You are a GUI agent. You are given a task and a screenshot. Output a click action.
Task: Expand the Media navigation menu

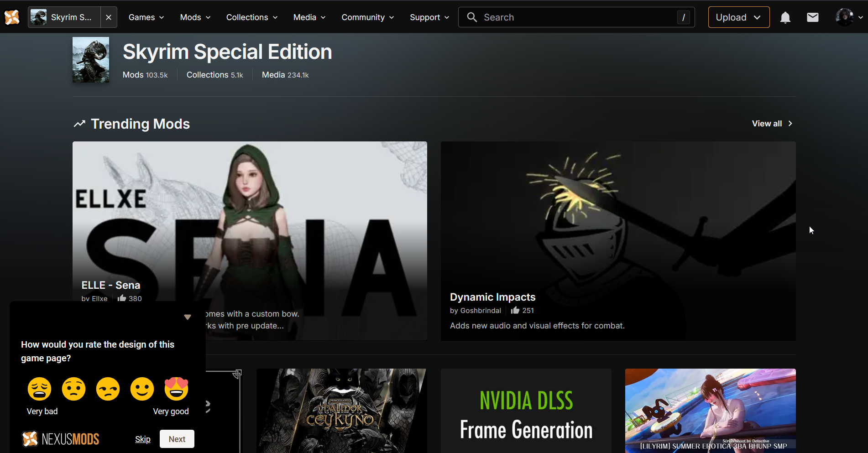tap(309, 17)
